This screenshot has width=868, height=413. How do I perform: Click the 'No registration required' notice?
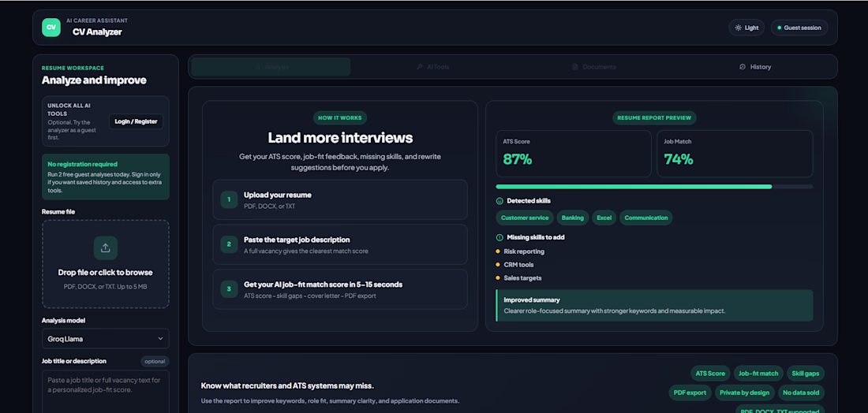pos(105,177)
